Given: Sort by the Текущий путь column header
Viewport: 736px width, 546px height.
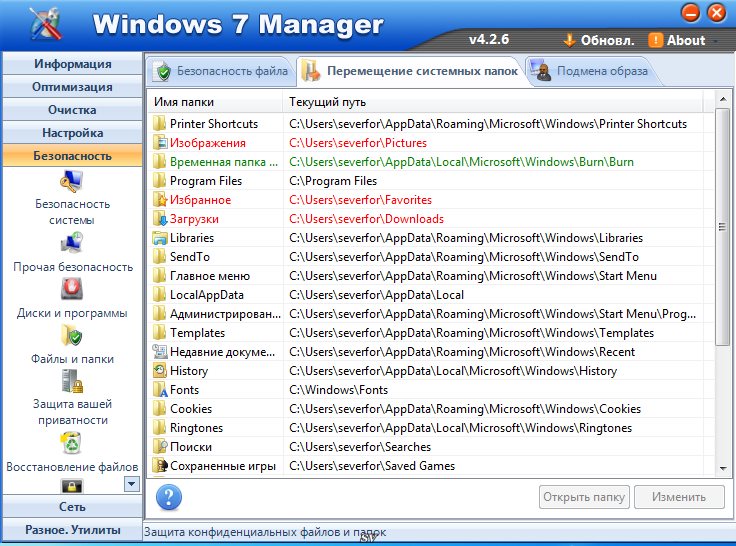Looking at the screenshot, I should coord(493,102).
